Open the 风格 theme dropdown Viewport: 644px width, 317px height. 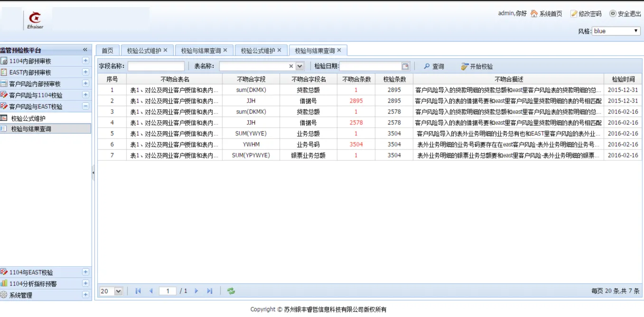click(x=616, y=31)
